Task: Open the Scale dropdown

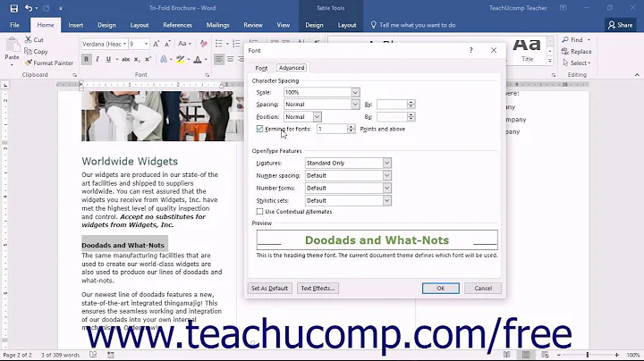Action: 356,92
